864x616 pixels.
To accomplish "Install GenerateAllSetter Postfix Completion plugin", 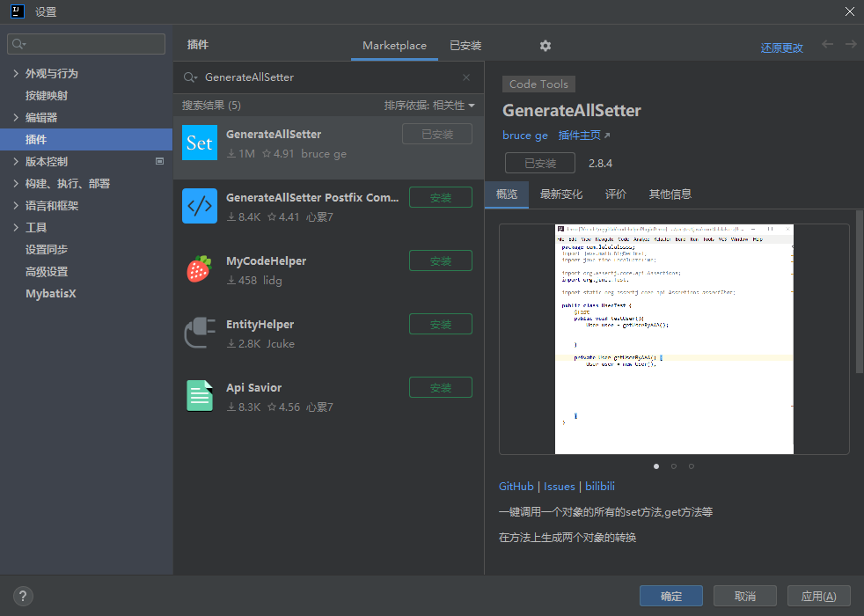I will pos(440,197).
